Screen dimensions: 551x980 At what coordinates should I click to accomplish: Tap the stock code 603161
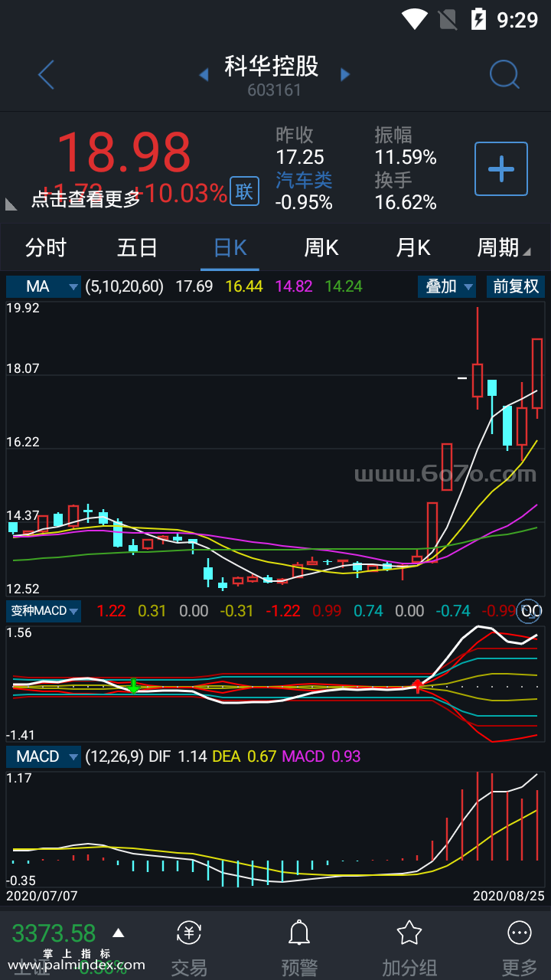[275, 90]
